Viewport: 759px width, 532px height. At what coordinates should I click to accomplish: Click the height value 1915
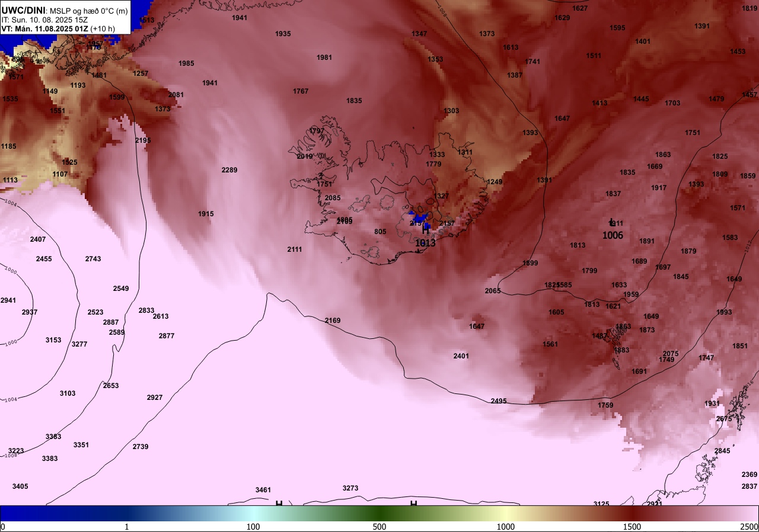206,214
